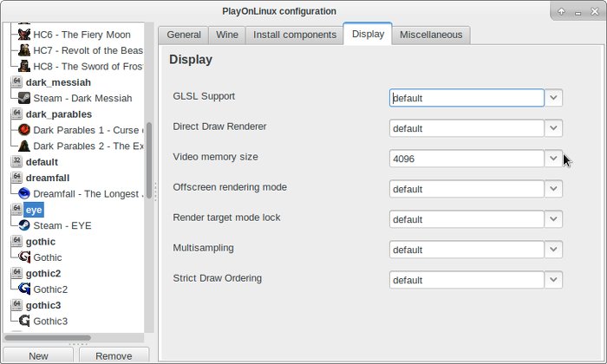The image size is (607, 364).
Task: Switch to the General tab
Action: (184, 36)
